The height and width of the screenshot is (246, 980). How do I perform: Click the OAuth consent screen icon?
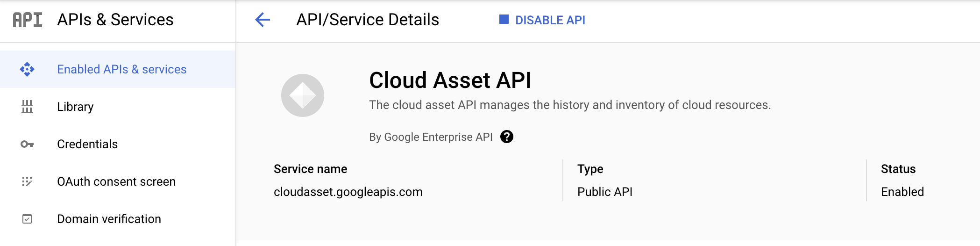(27, 181)
